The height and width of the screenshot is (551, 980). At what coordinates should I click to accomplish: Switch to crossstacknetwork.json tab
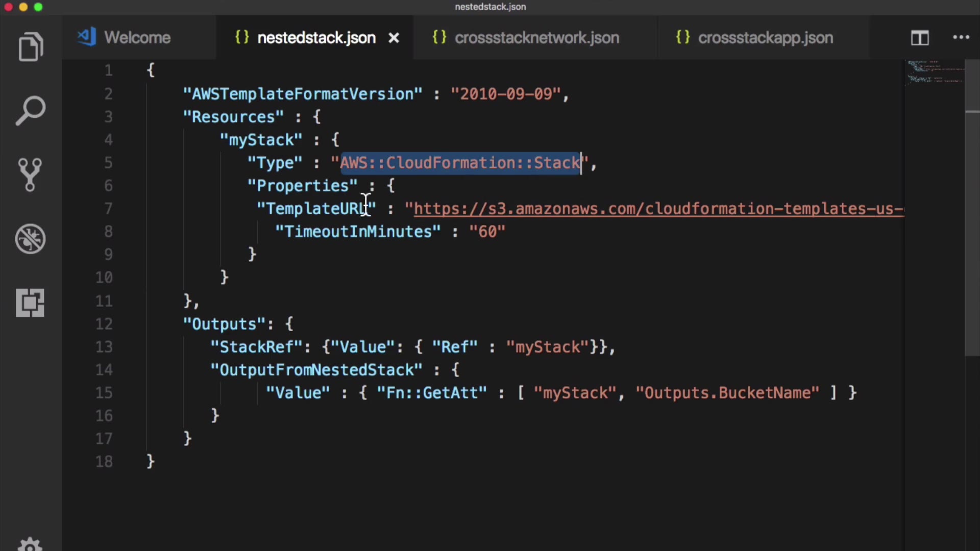tap(536, 38)
